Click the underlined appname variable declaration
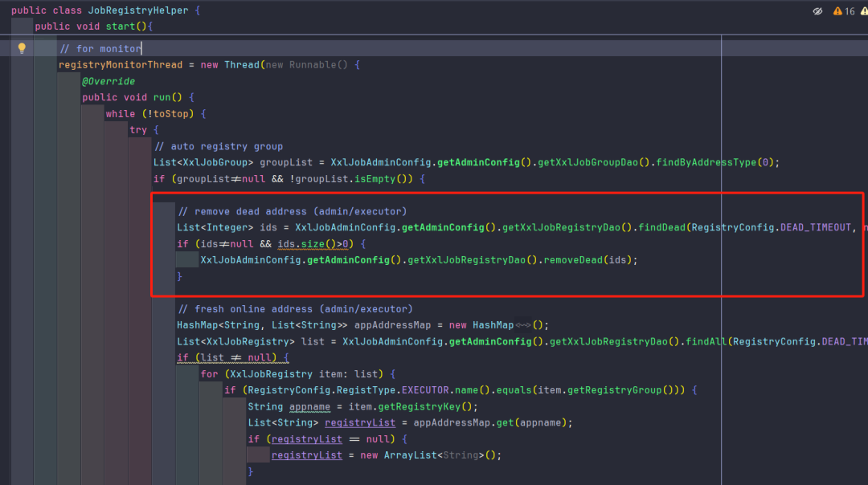Viewport: 868px width, 485px height. point(309,407)
